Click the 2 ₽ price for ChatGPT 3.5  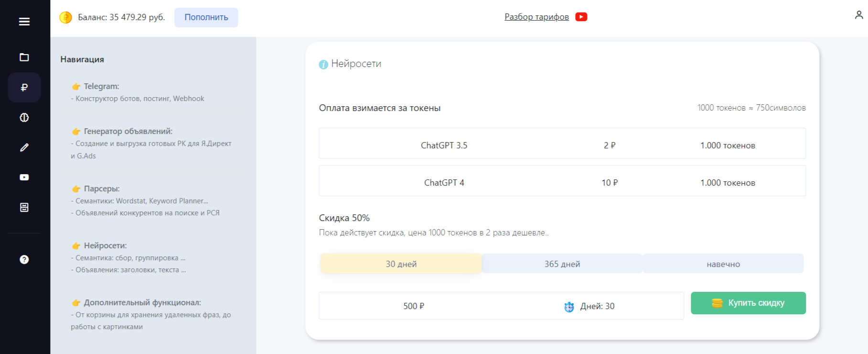(x=610, y=145)
